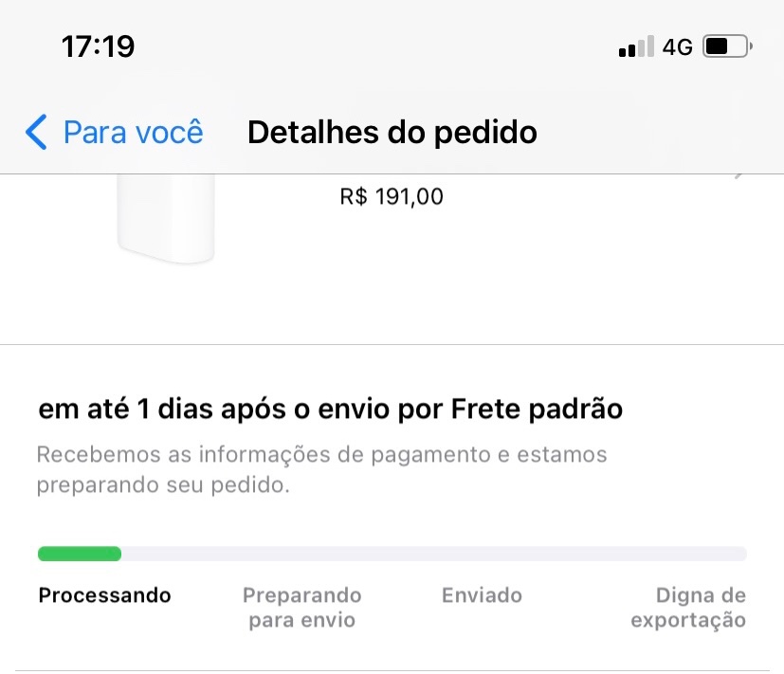Select the Digna de exportação step
Screen dimensions: 784x674
click(x=688, y=608)
